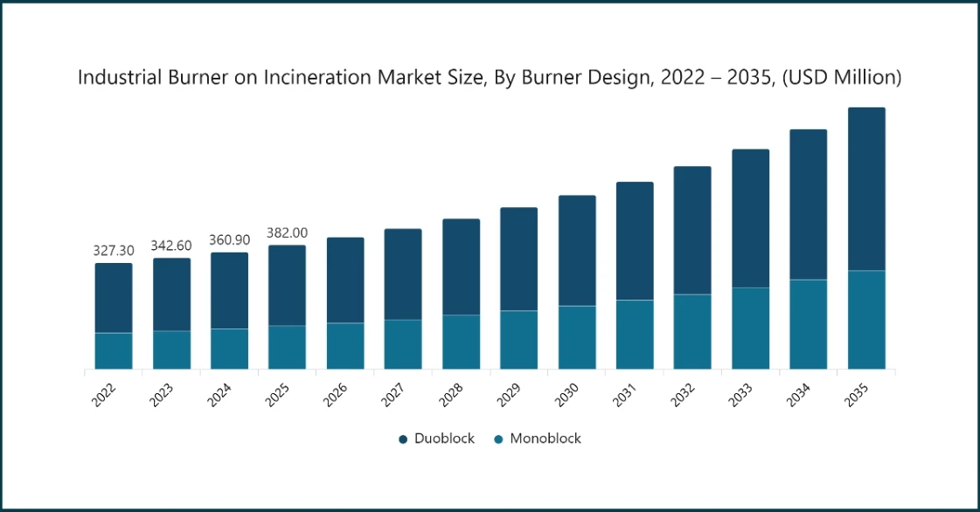Click the Monoblock legend label
Screen dimensions: 980x512
pyautogui.click(x=546, y=439)
